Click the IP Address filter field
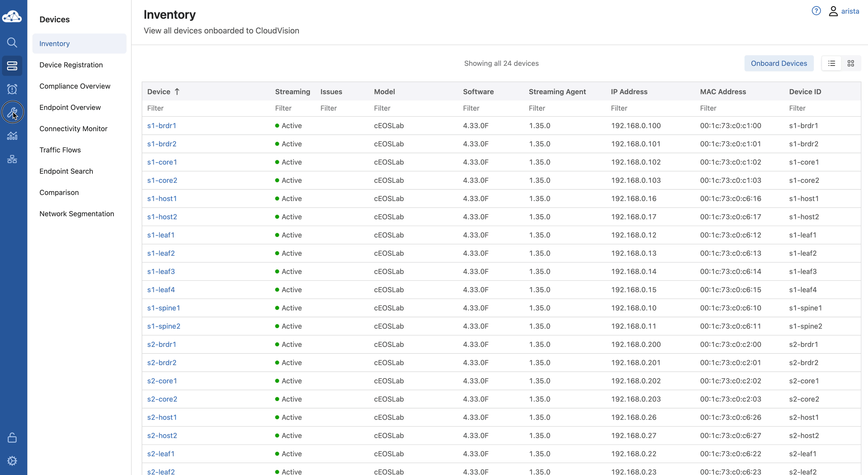The height and width of the screenshot is (475, 868). click(647, 108)
